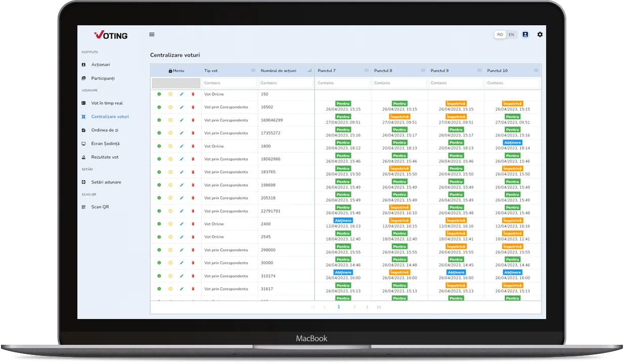Screen dimensions: 624x364
Task: Edit the row with 205318 shares
Action: point(182,198)
